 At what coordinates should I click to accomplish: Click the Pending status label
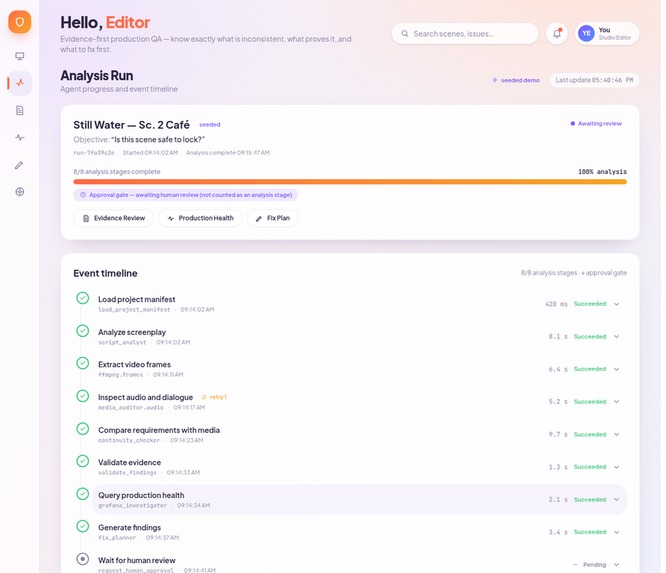tap(594, 565)
